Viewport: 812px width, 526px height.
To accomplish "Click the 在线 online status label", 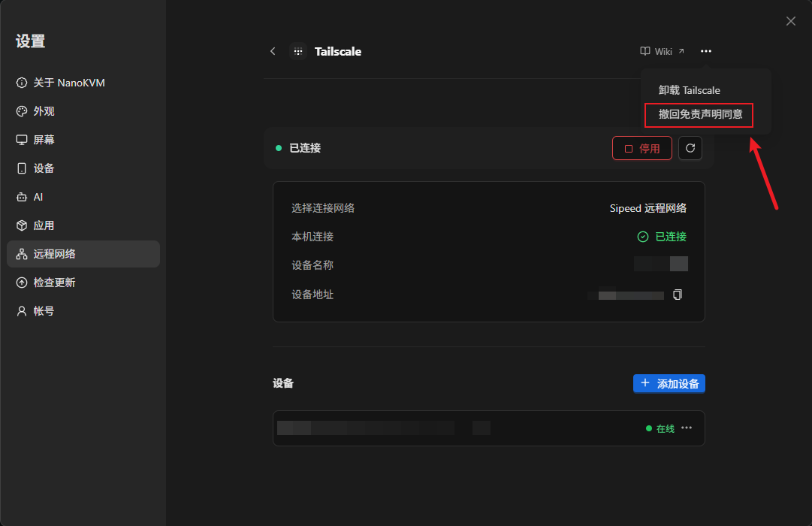I will tap(665, 428).
